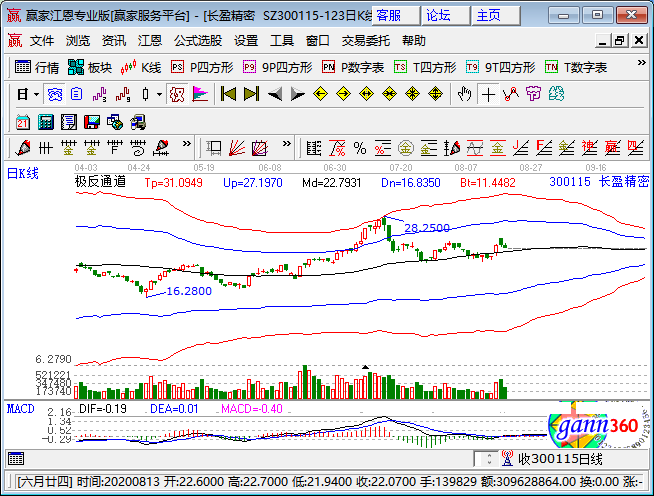
Task: Click the candlestick chart type icon
Action: [x=146, y=94]
